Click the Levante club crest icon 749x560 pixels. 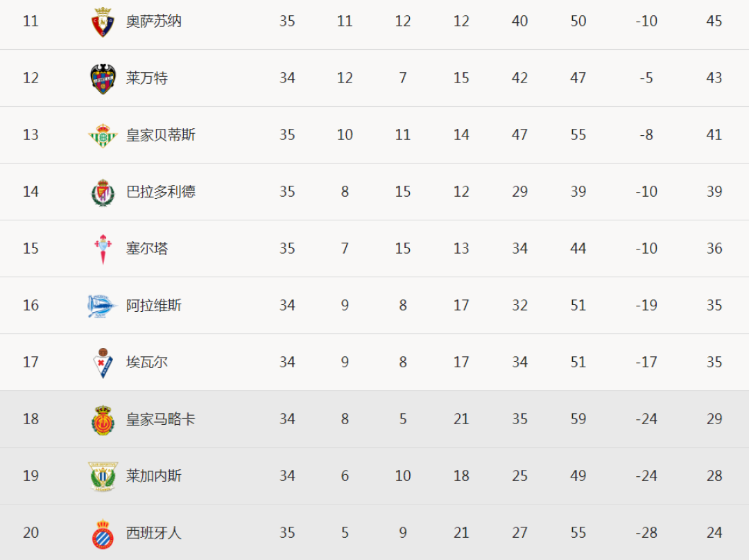pyautogui.click(x=103, y=78)
